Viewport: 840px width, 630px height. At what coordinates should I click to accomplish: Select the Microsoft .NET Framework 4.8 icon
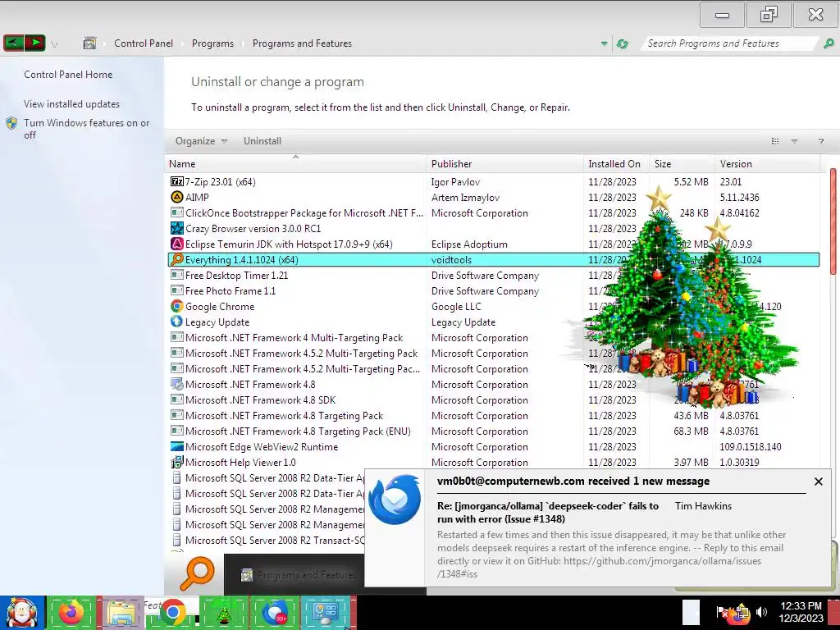pos(177,384)
